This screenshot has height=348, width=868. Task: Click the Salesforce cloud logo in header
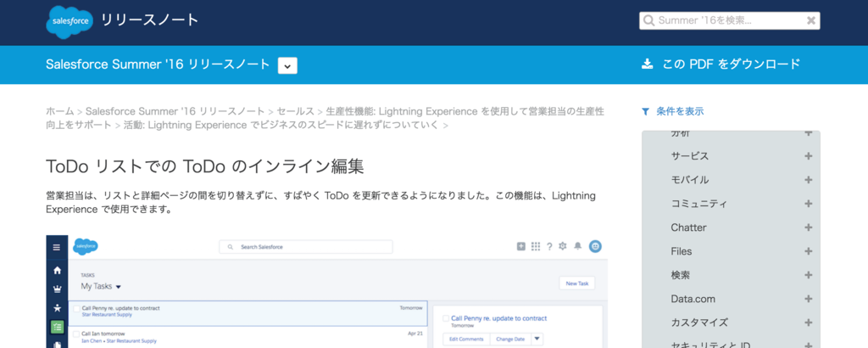coord(70,22)
